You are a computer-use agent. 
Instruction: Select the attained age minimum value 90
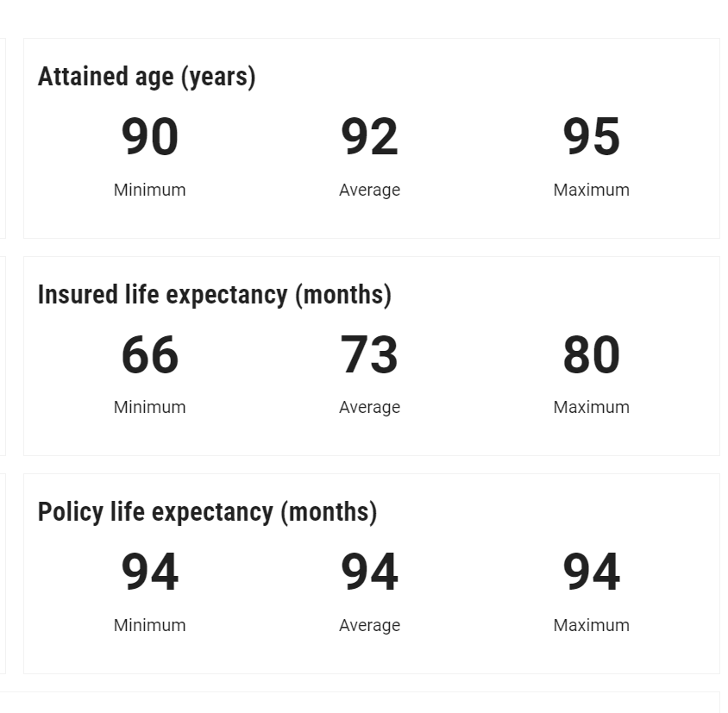(x=150, y=138)
